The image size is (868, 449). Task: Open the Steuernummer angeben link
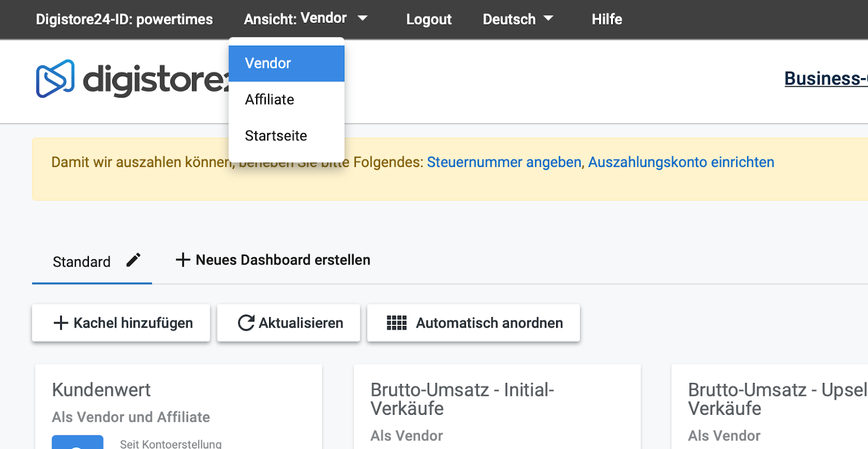[x=504, y=162]
